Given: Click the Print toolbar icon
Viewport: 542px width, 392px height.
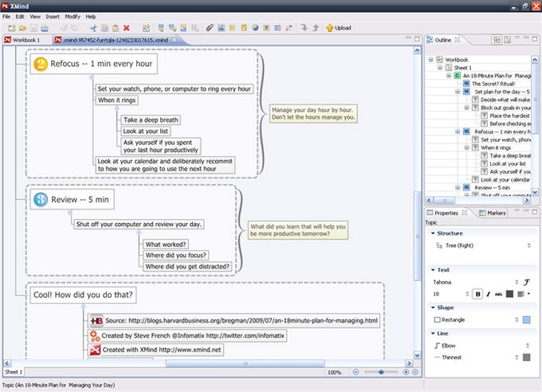Looking at the screenshot, I should [45, 28].
